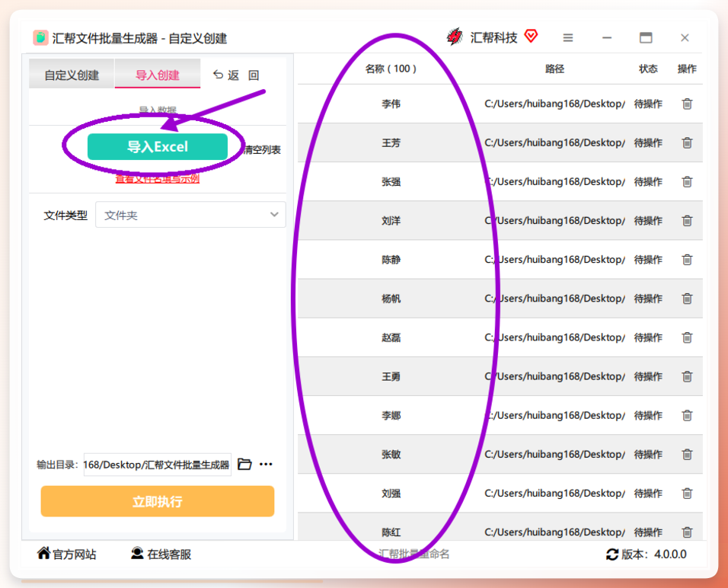728x588 pixels.
Task: Switch to 自定义创建 tab
Action: [72, 75]
